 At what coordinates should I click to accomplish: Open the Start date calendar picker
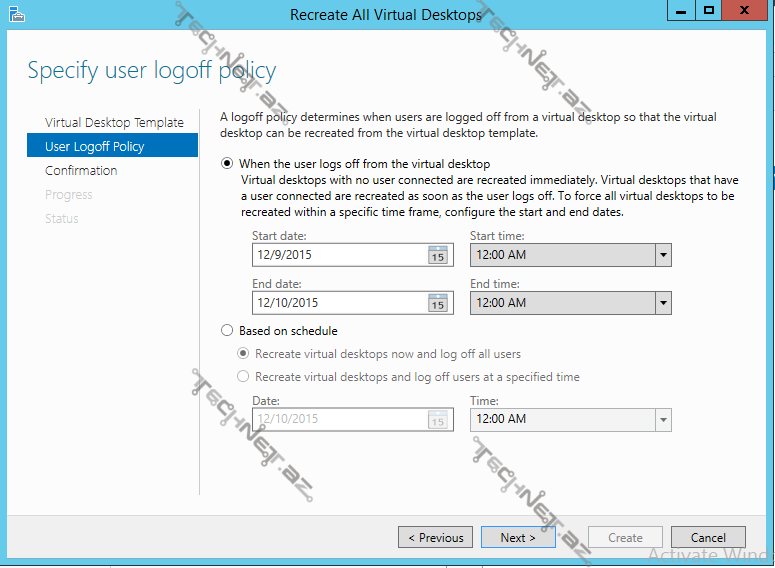[437, 255]
